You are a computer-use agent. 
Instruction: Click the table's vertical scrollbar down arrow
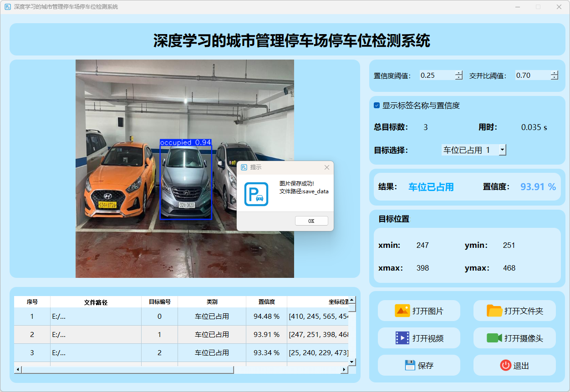(351, 362)
